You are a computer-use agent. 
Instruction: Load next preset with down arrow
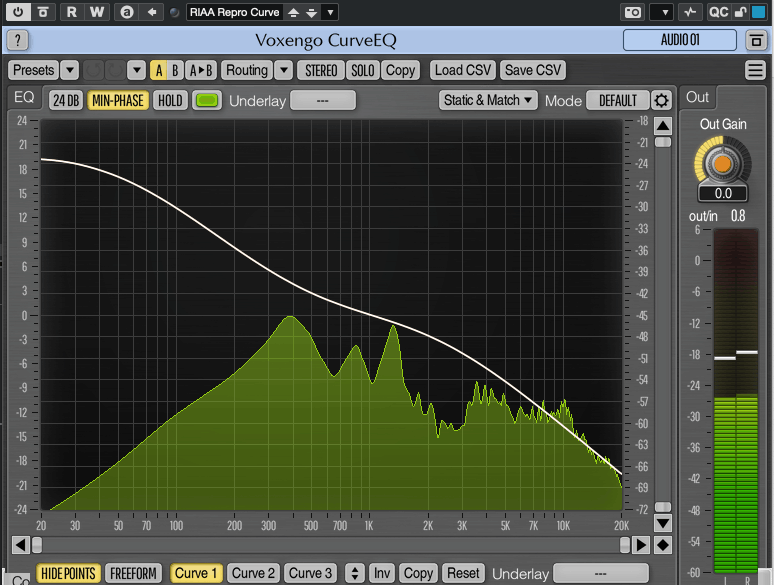click(x=311, y=12)
